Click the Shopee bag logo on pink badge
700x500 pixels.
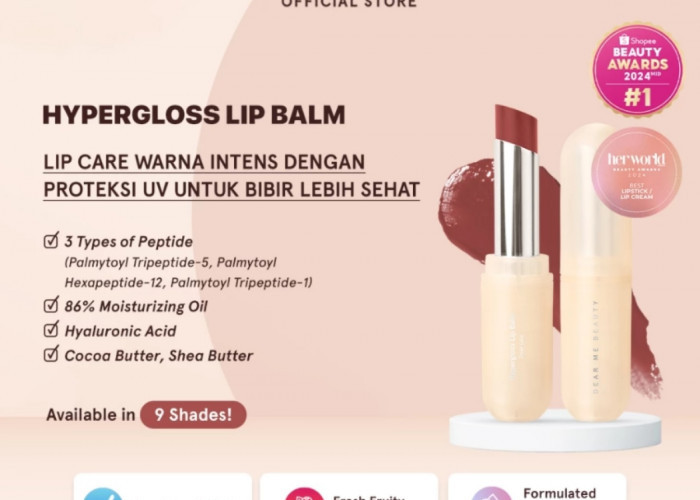coord(625,41)
